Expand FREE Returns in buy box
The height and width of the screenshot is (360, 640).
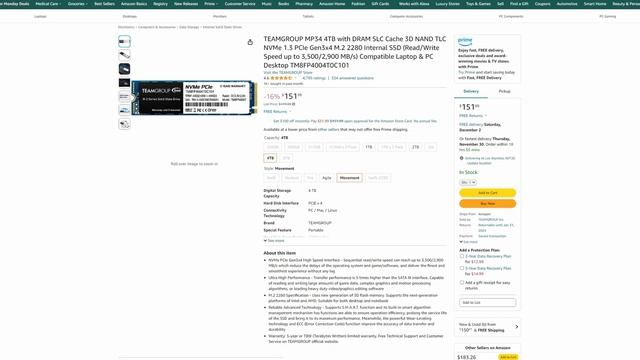click(x=473, y=116)
